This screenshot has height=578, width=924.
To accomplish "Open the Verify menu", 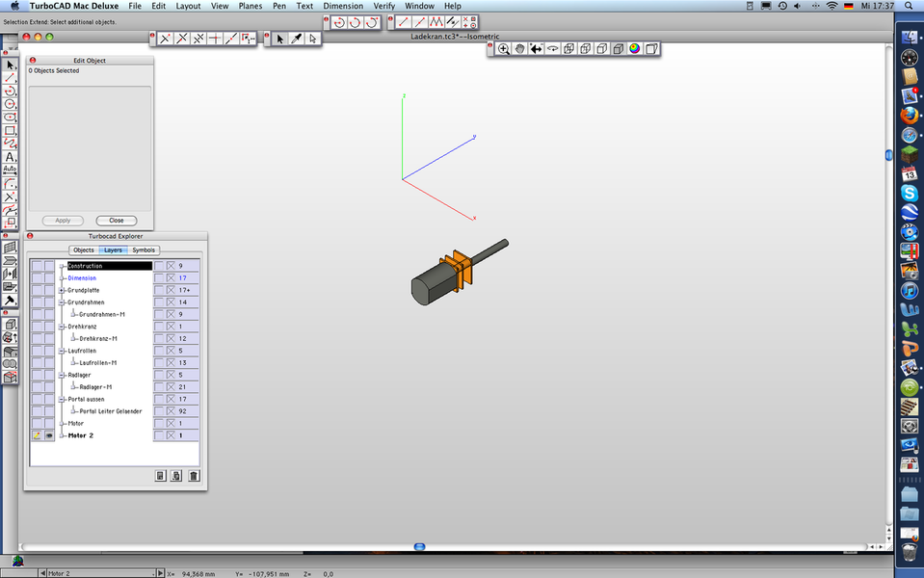I will [383, 6].
